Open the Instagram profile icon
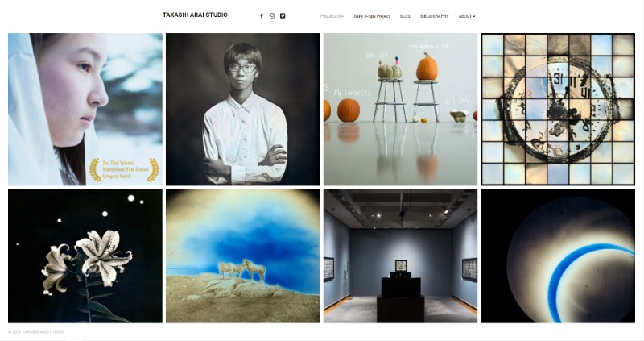 coord(272,16)
